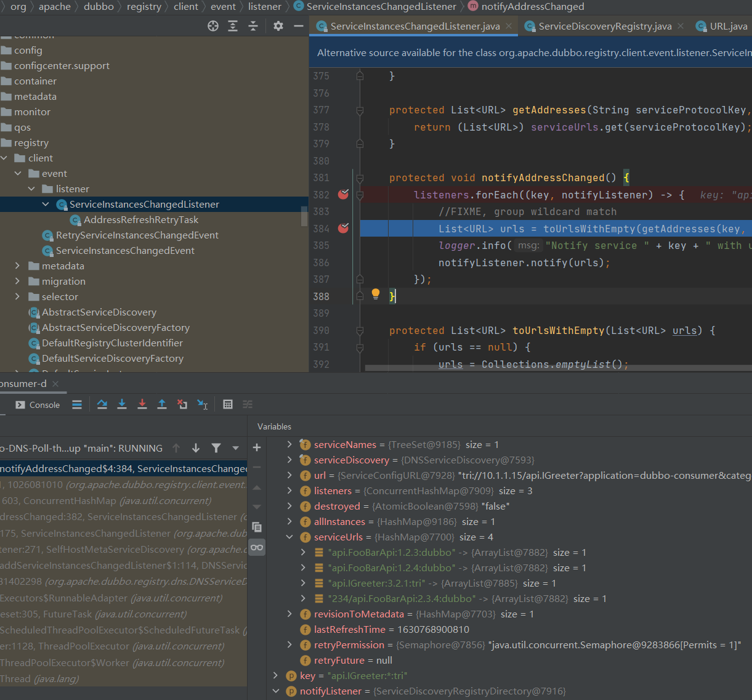Expand the revisionToMetadata variable

[289, 614]
